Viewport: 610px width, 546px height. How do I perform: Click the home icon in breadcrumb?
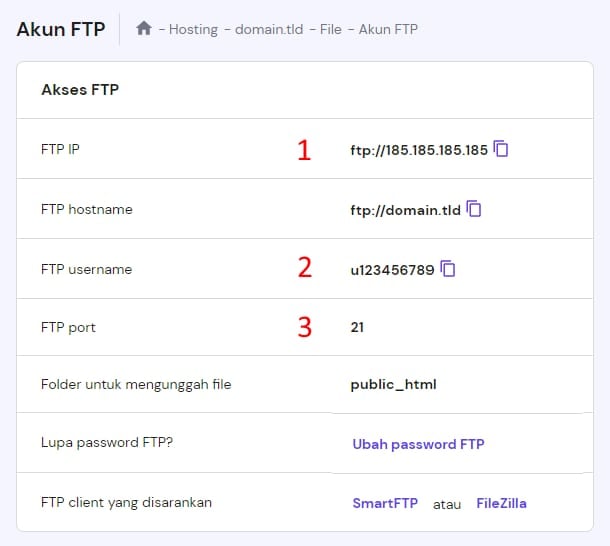(x=144, y=29)
